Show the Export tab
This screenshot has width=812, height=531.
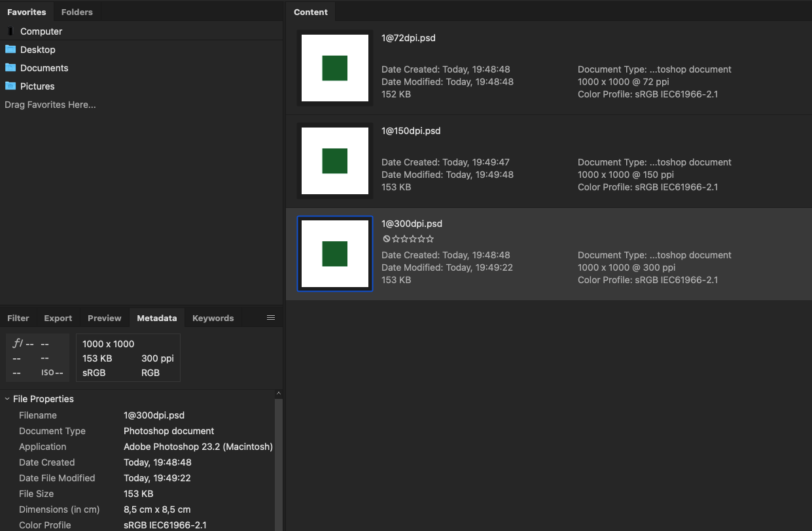[x=58, y=318]
